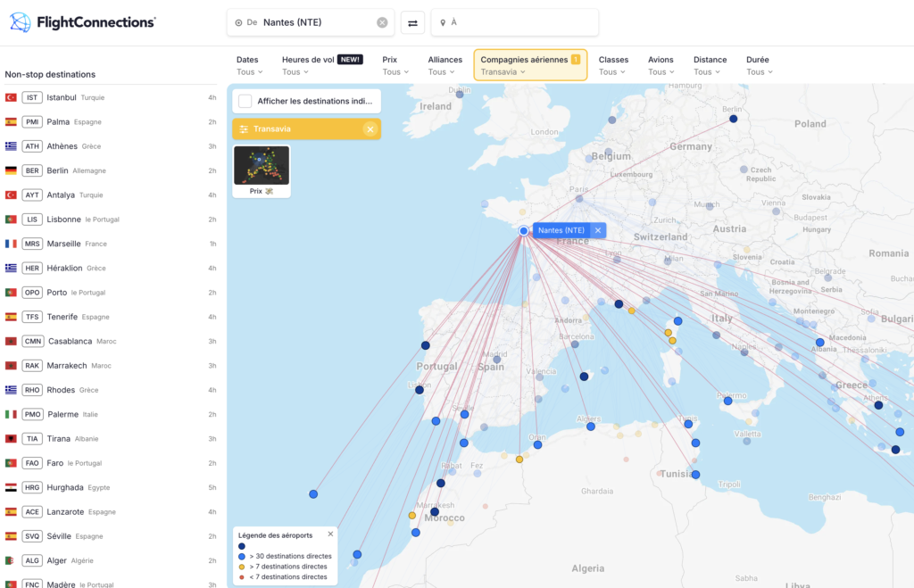Image resolution: width=914 pixels, height=588 pixels.
Task: Select Casablanca CMN destination row
Action: 111,342
